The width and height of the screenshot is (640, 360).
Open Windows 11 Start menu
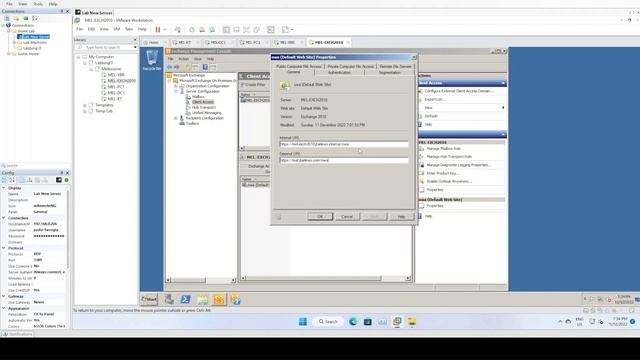tap(303, 322)
